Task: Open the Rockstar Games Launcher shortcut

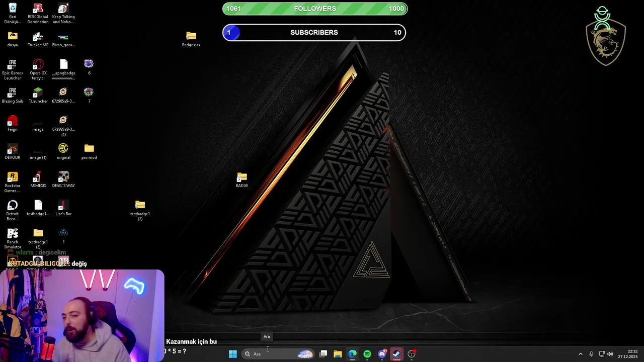Action: [13, 183]
